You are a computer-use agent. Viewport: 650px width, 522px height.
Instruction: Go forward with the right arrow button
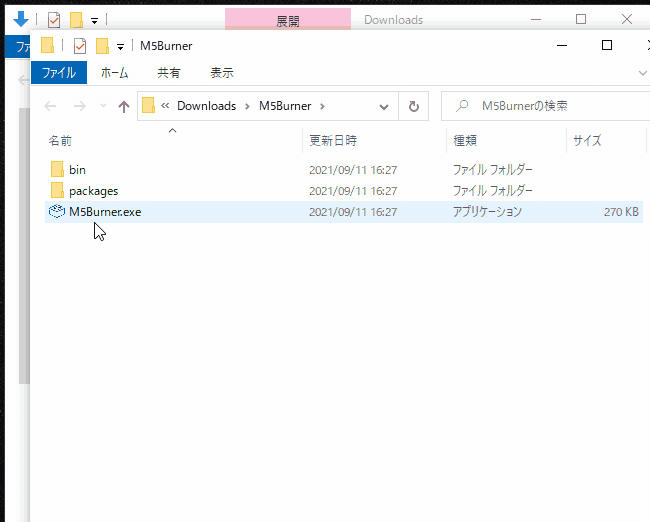(x=79, y=106)
